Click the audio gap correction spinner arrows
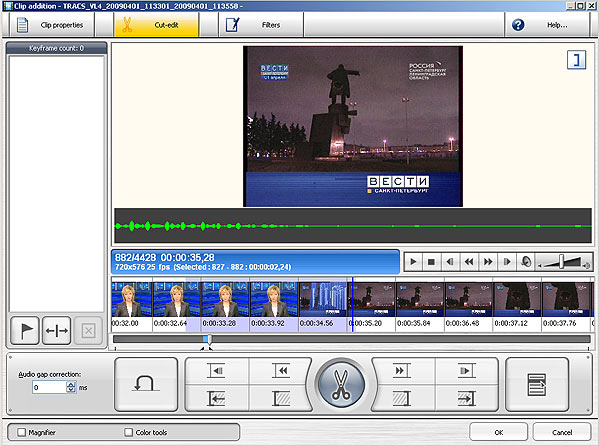 click(71, 388)
